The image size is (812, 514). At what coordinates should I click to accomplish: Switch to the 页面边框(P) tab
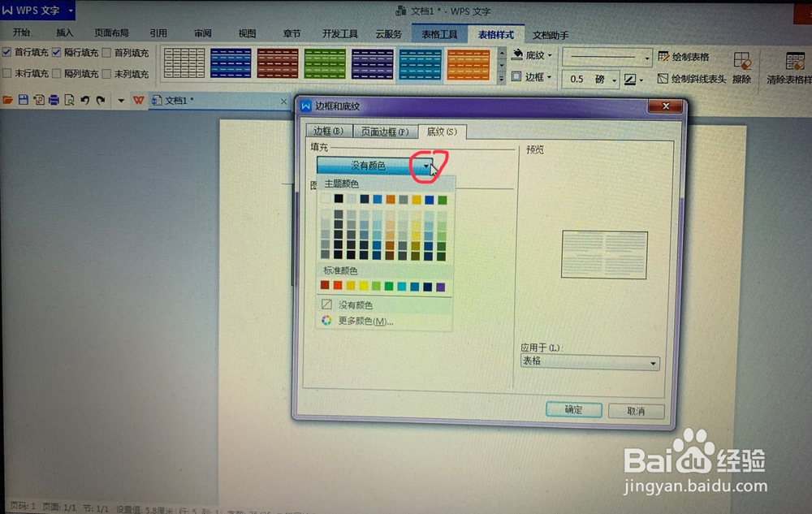click(x=385, y=132)
